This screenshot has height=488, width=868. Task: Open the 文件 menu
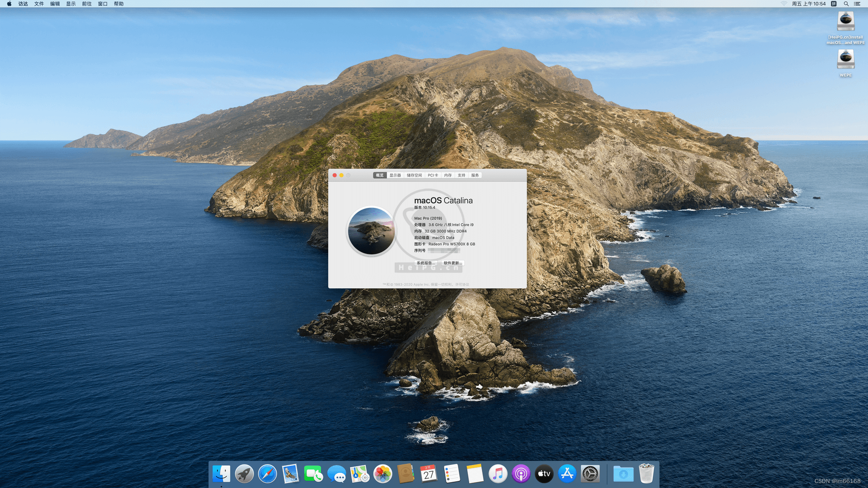(x=39, y=4)
